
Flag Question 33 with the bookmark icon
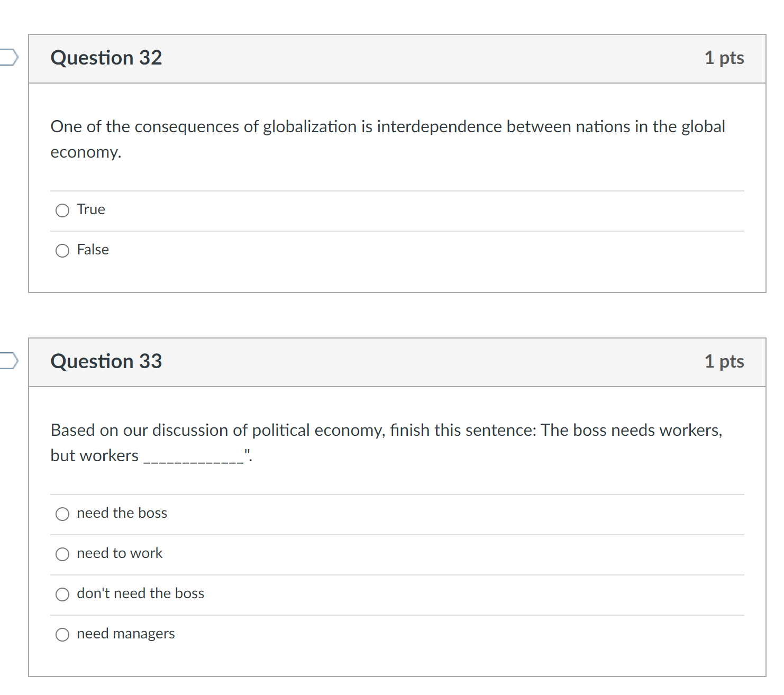(x=8, y=360)
